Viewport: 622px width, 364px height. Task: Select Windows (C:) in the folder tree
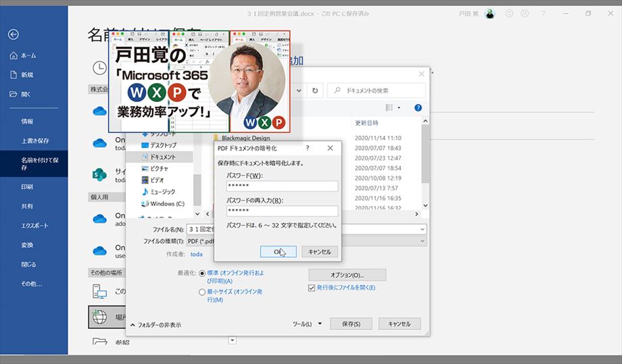(x=163, y=203)
